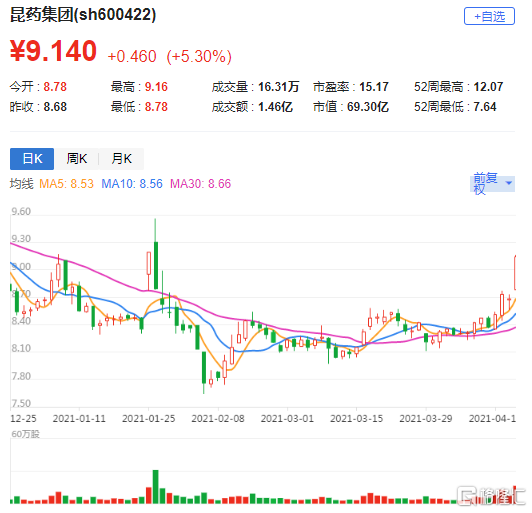Open the 前复权 adjustment dropdown
This screenshot has width=532, height=513.
493,184
